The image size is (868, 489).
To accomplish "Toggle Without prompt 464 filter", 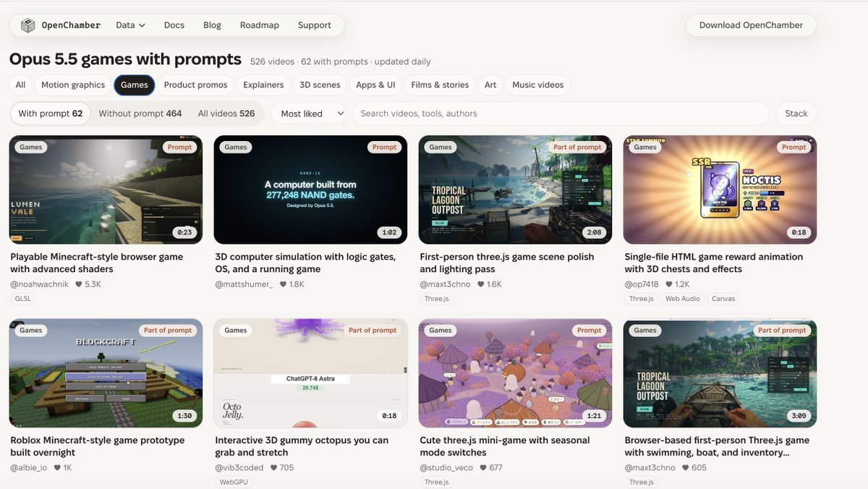I will [x=140, y=114].
